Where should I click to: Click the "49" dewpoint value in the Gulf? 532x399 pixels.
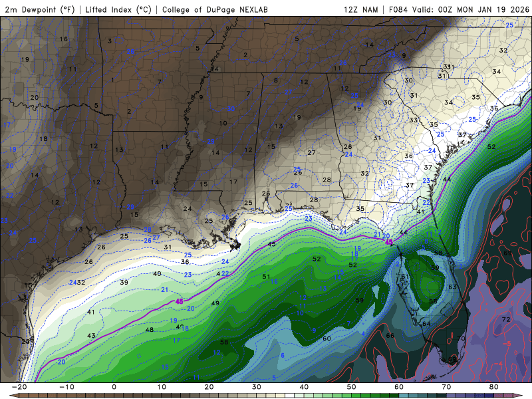215,303
